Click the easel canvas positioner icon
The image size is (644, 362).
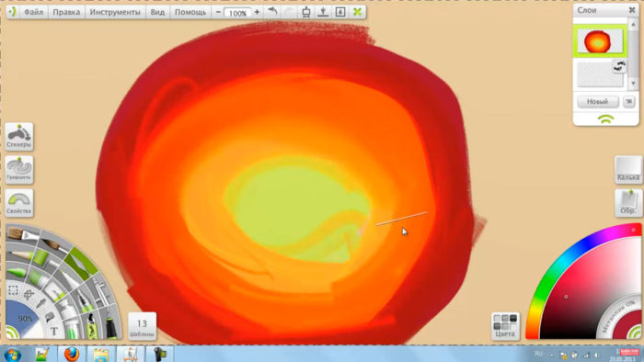coord(306,12)
